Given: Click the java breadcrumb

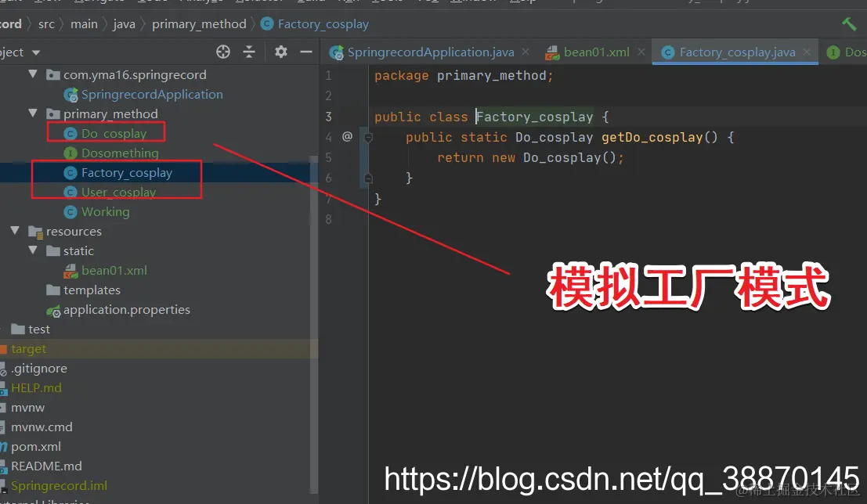Looking at the screenshot, I should 124,24.
